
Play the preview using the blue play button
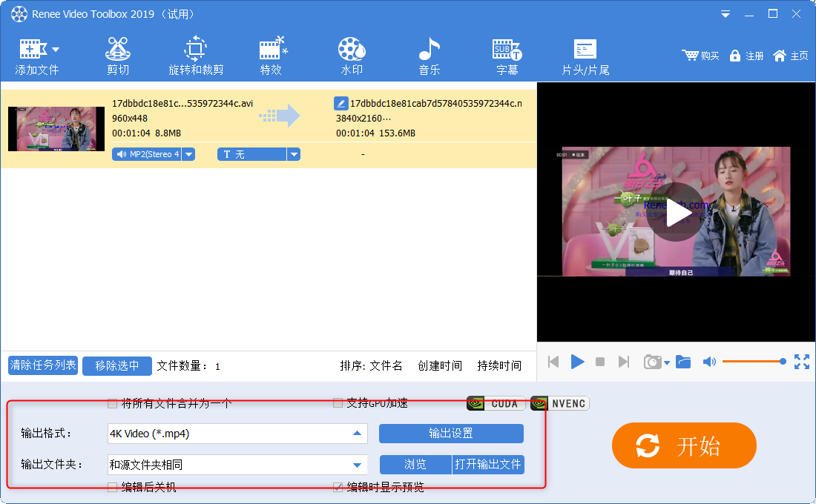pos(578,362)
